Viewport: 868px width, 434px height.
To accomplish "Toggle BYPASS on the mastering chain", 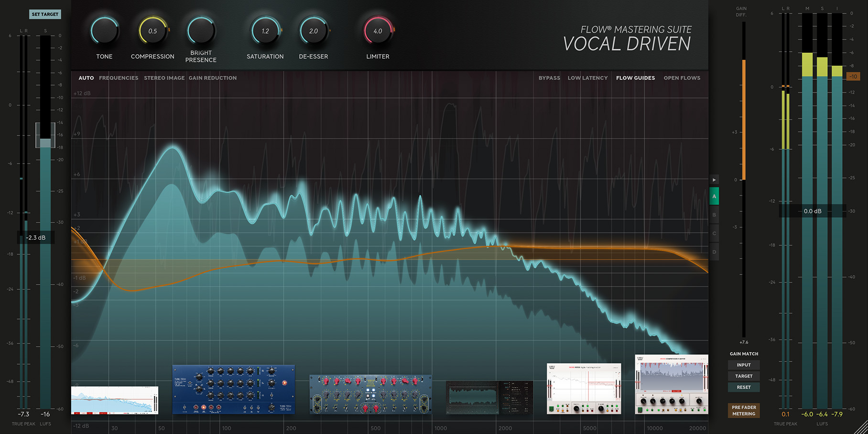I will [x=549, y=78].
